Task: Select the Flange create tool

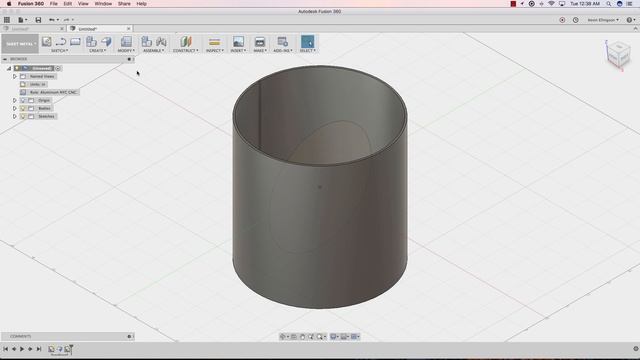Action: [106, 41]
